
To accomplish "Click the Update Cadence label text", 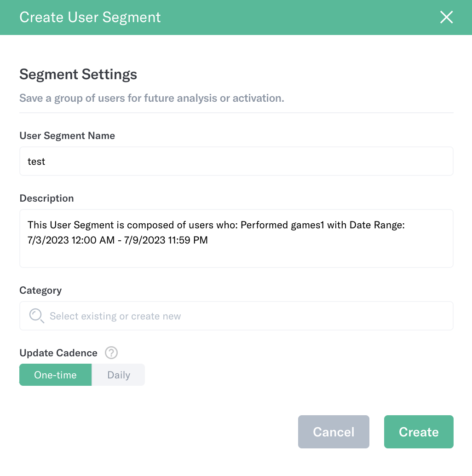I will coord(58,353).
